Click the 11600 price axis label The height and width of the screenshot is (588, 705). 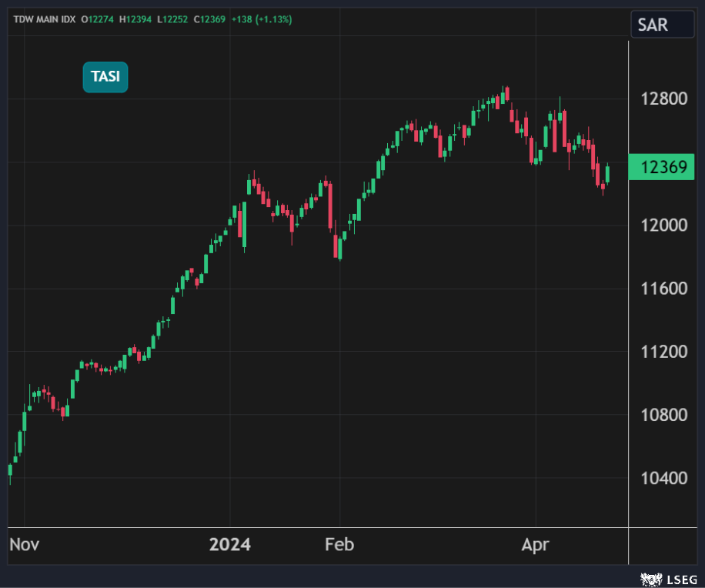click(x=662, y=289)
